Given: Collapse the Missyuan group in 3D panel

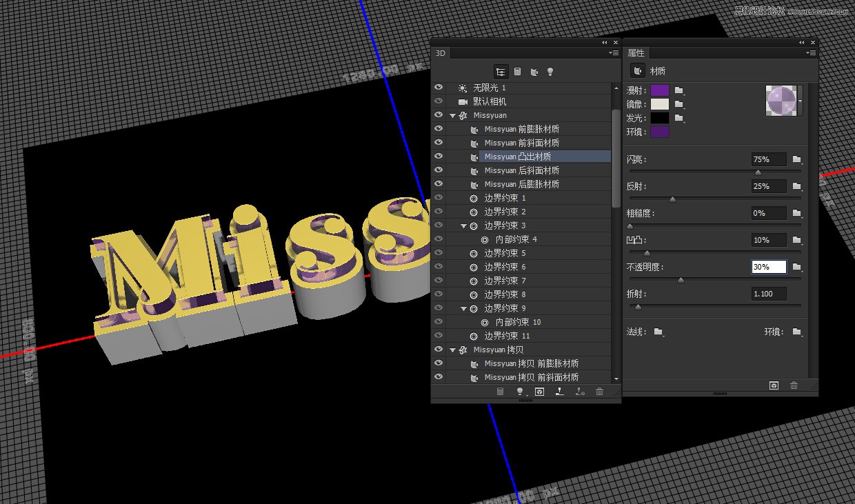Looking at the screenshot, I should tap(452, 115).
